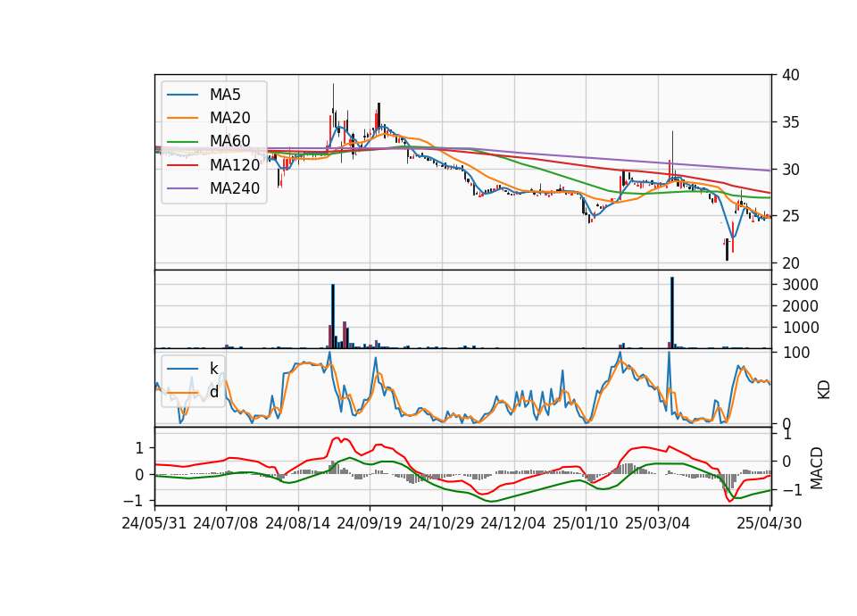Click the MACD left axis value −1
Image resolution: width=857 pixels, height=616 pixels.
133,501
